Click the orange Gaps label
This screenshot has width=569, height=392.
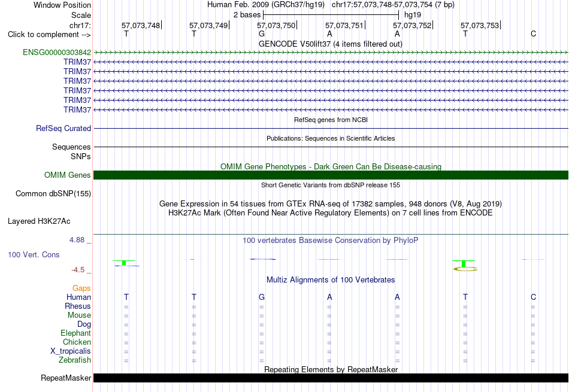[x=81, y=288]
